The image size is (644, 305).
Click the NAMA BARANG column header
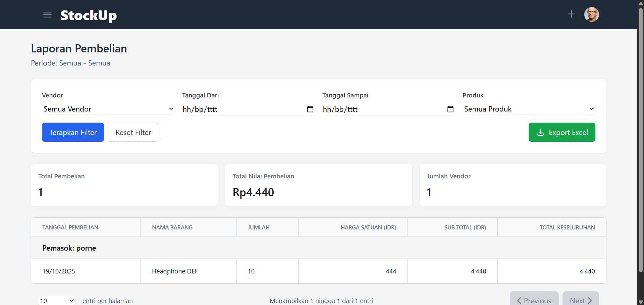point(172,227)
